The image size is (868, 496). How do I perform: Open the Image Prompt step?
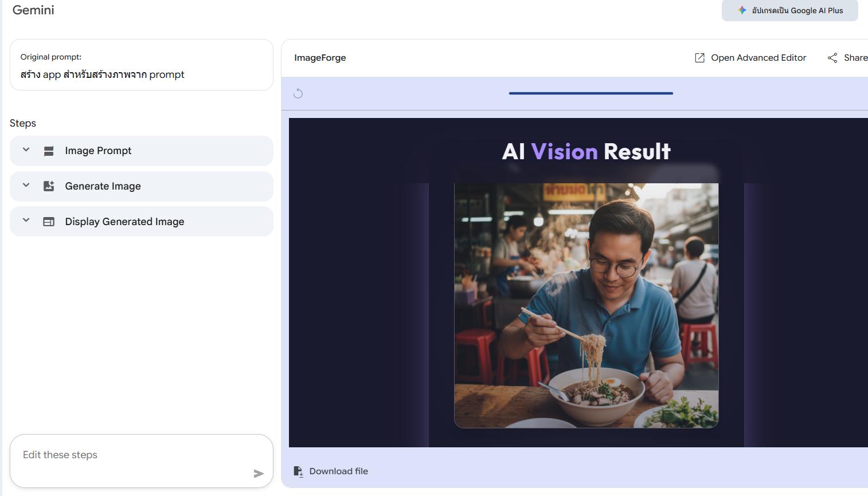[x=142, y=151]
